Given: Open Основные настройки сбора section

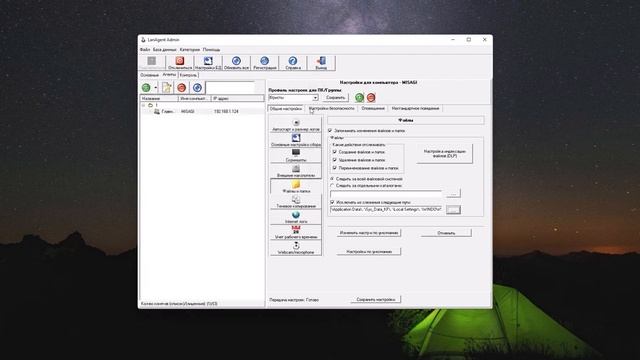Looking at the screenshot, I should 296,140.
